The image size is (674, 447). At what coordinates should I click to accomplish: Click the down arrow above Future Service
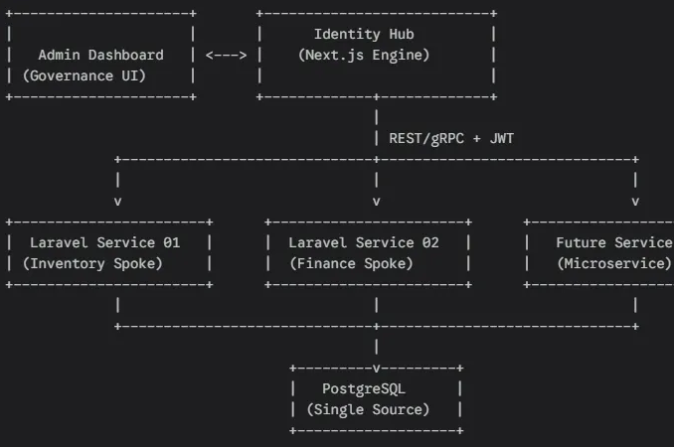[x=635, y=201]
